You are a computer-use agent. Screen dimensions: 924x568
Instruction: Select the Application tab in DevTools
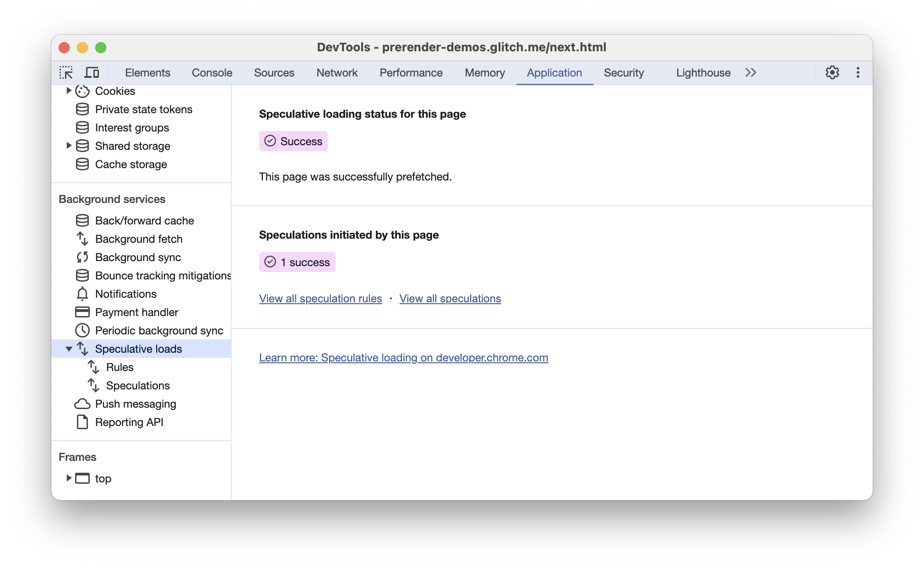(x=554, y=73)
